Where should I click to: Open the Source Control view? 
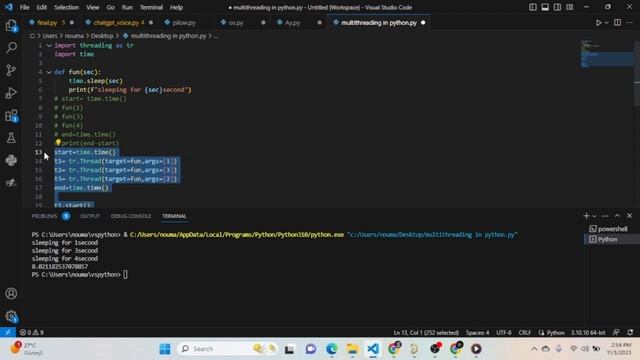(11, 70)
